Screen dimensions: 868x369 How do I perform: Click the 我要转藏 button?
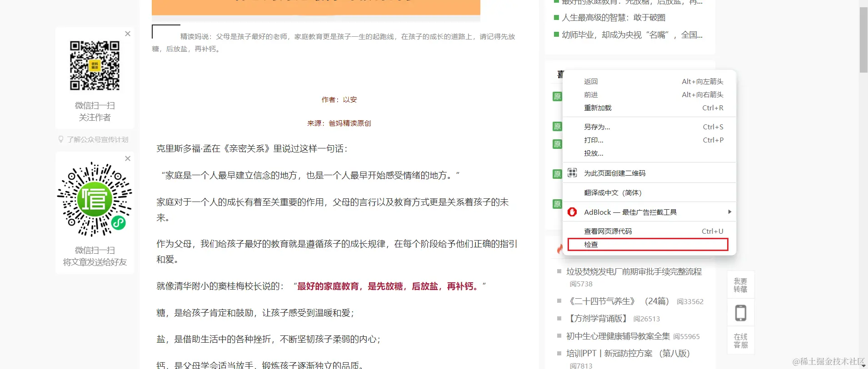(741, 285)
